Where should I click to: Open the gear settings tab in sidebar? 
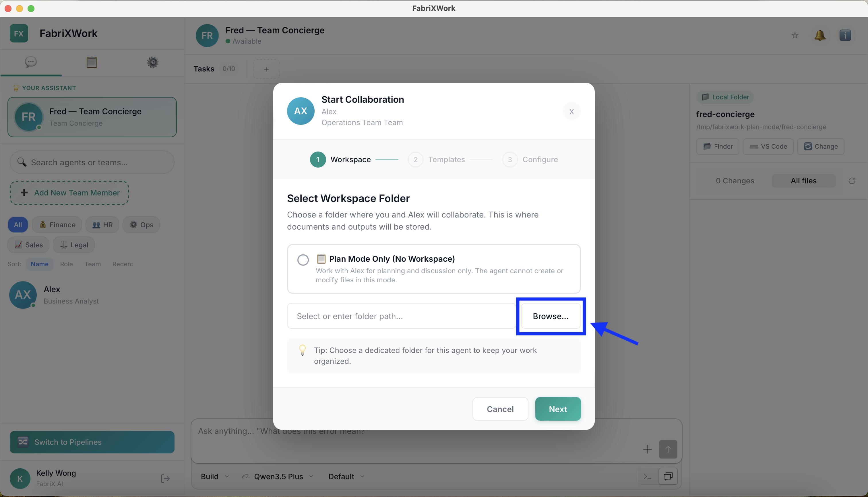152,63
